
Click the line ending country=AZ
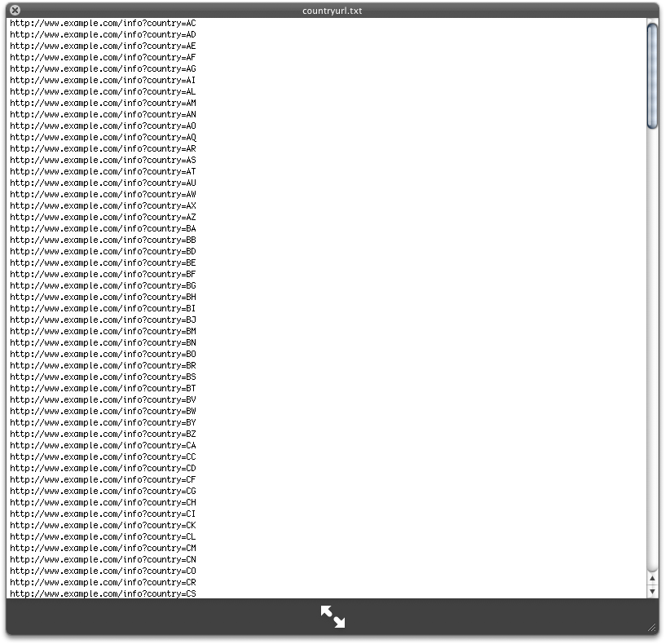pyautogui.click(x=103, y=217)
